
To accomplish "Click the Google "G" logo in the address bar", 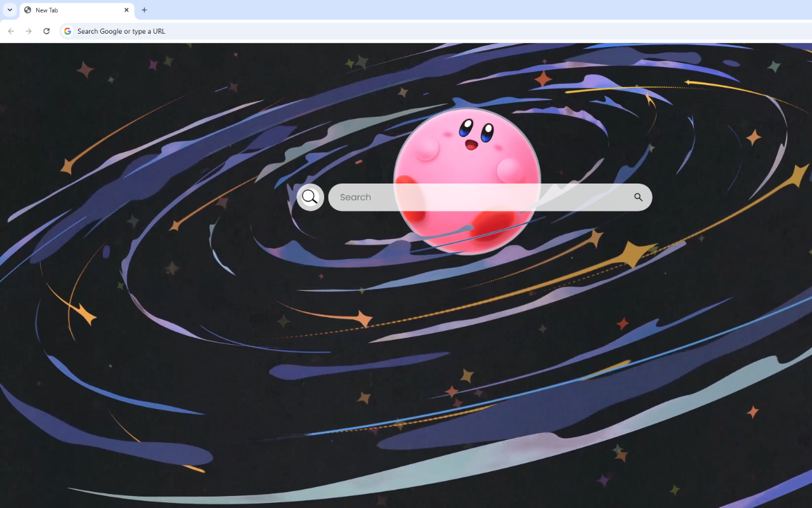I will point(67,30).
